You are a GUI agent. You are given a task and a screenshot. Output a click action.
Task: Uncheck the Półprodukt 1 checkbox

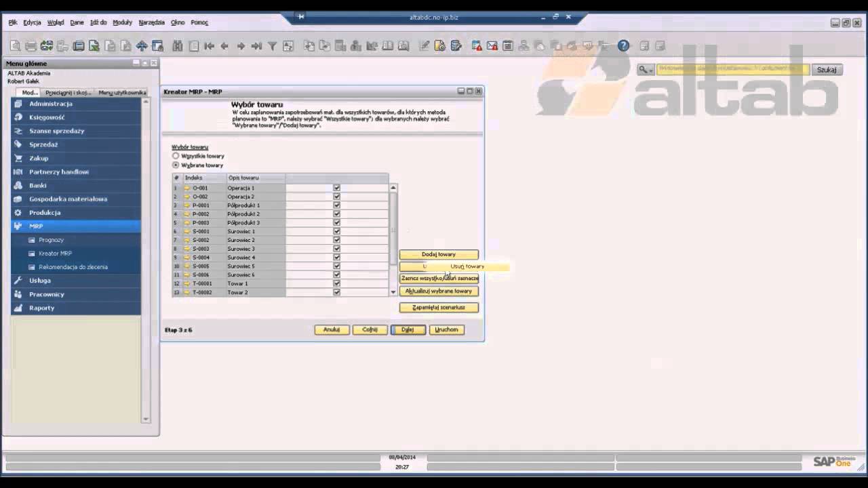point(336,205)
